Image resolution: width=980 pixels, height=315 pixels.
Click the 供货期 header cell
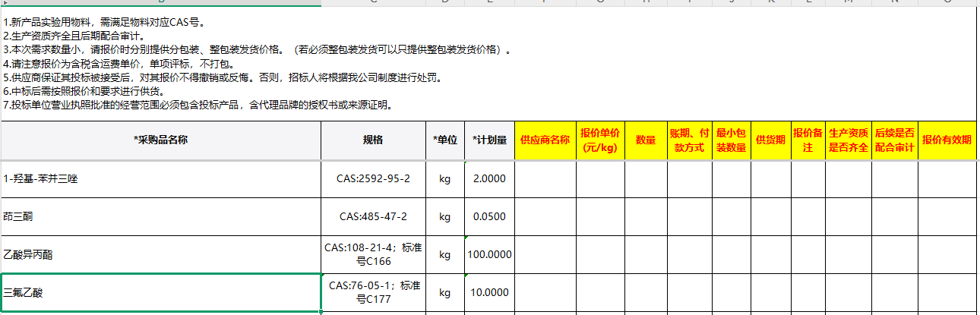[770, 140]
